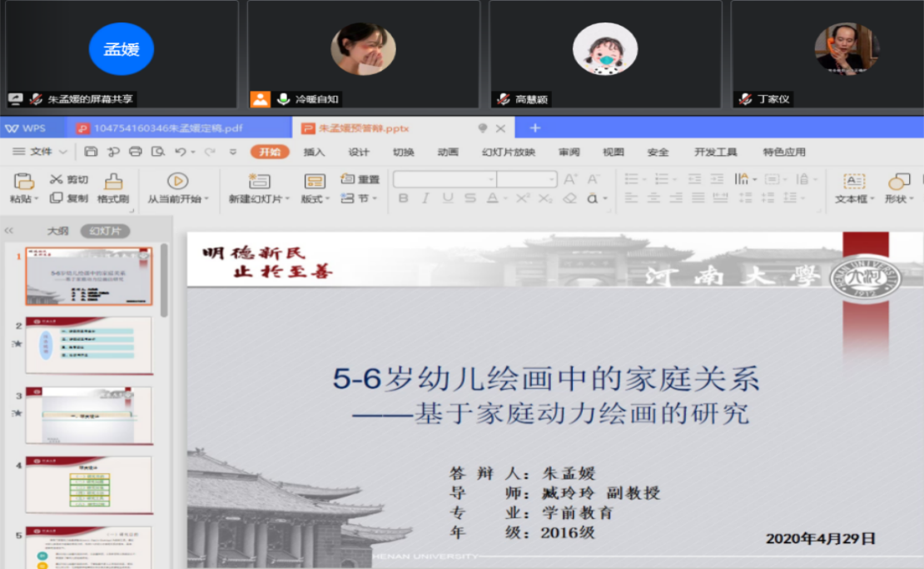
Task: Open the 设计 Design ribbon tab
Action: 358,152
